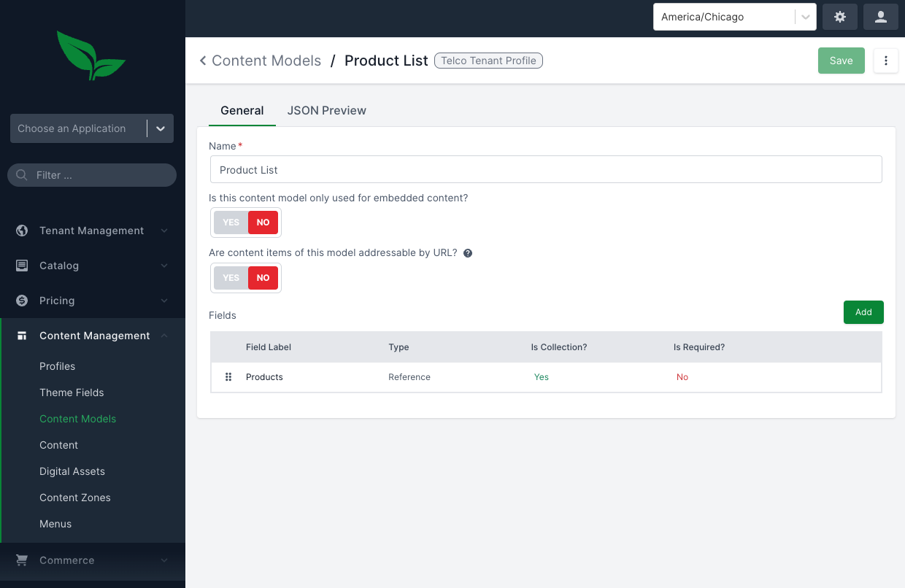Click NO on embedded content toggle
The height and width of the screenshot is (588, 905).
(x=263, y=223)
